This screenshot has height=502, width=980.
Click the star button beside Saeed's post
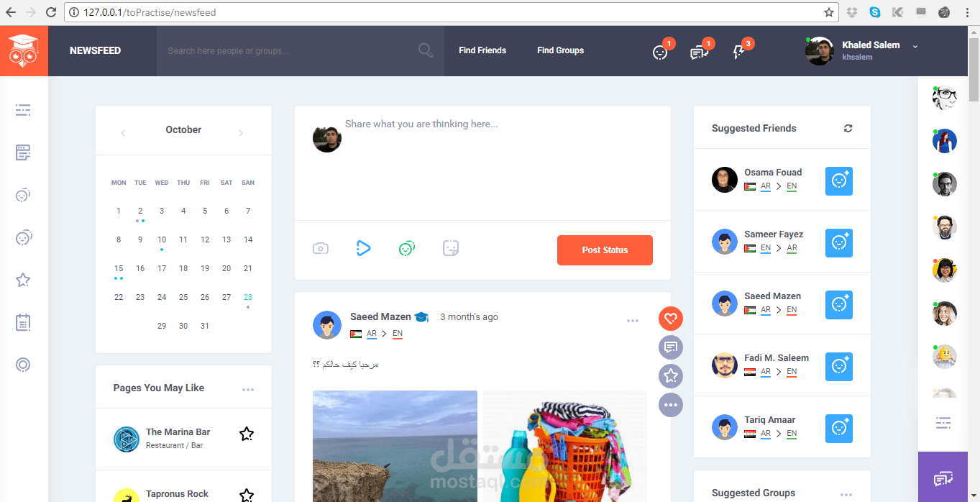click(671, 376)
